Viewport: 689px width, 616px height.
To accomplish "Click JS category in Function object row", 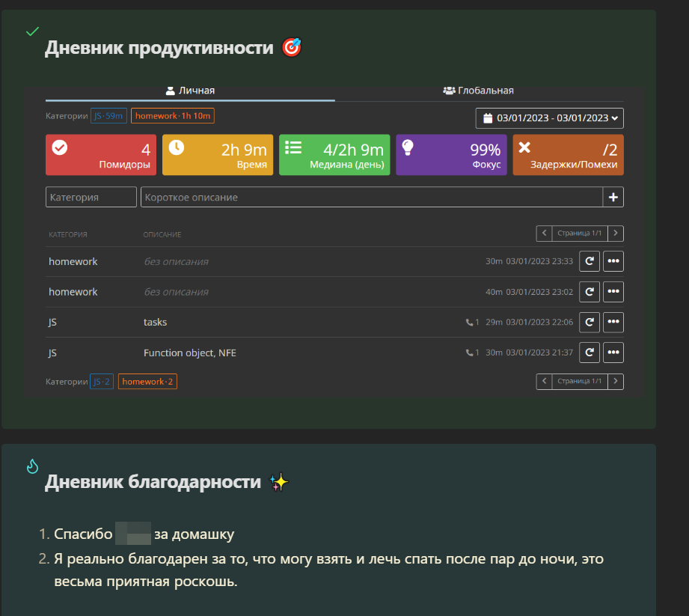I will point(52,353).
